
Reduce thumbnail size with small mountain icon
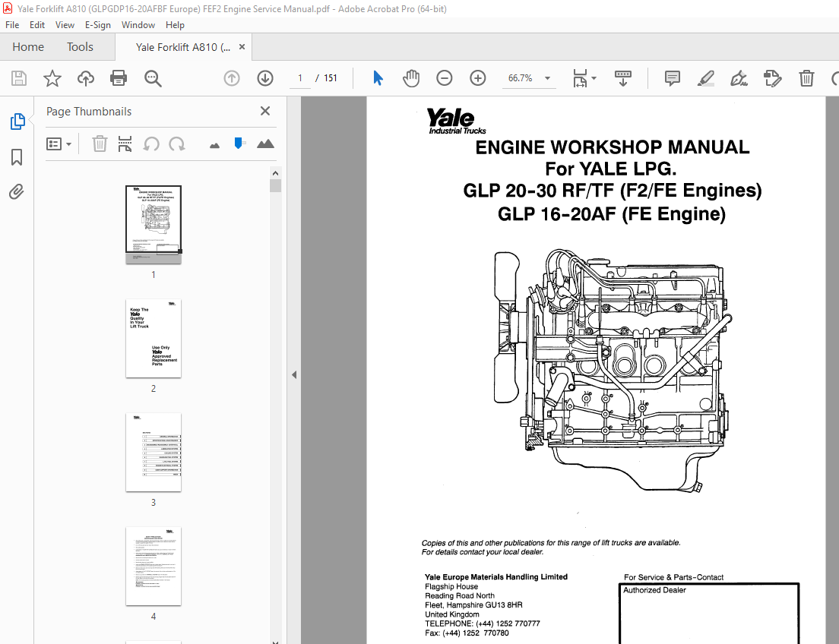(x=214, y=145)
